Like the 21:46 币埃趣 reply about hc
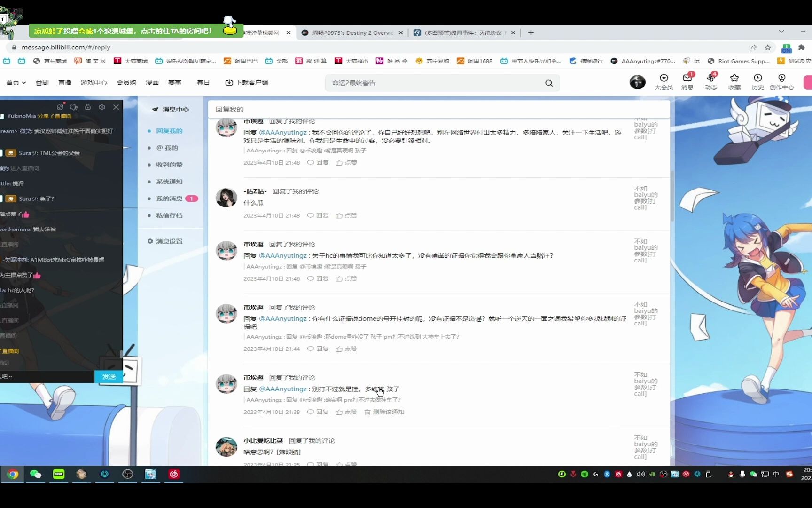The width and height of the screenshot is (812, 508). tap(346, 278)
